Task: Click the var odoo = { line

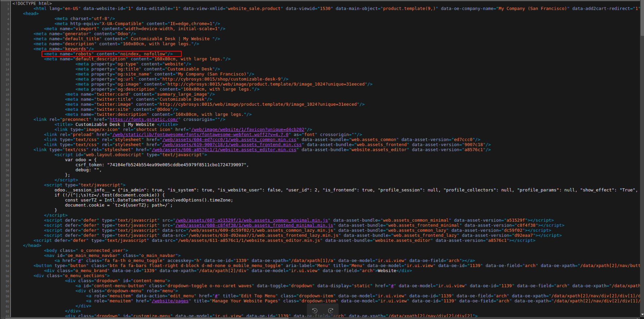Action: pyautogui.click(x=81, y=160)
